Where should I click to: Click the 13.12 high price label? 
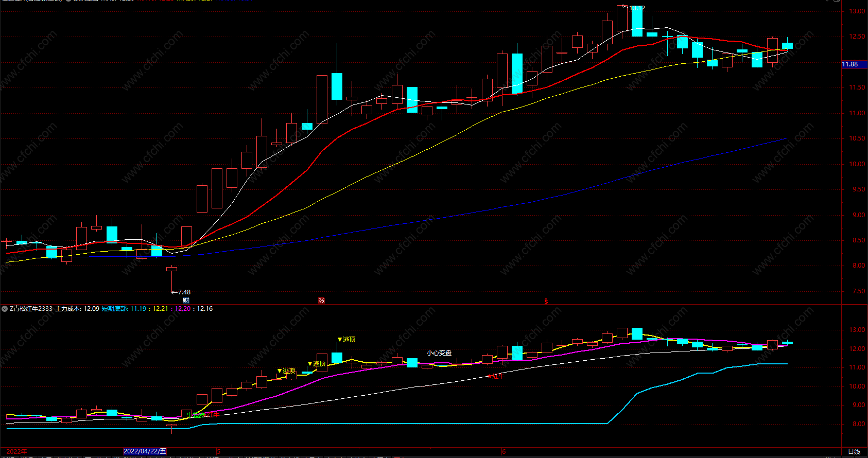(x=637, y=8)
